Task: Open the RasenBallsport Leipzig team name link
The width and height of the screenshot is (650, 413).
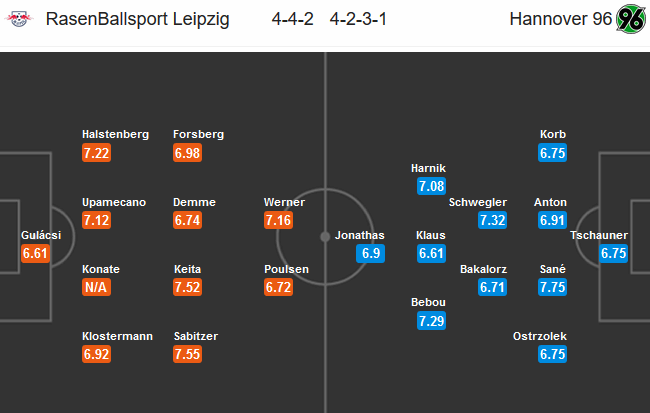Action: (137, 19)
